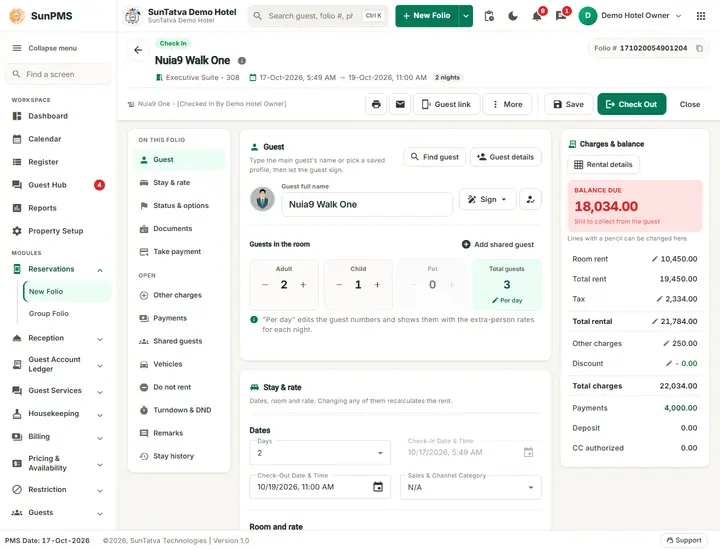Open the apps grid icon

[701, 16]
